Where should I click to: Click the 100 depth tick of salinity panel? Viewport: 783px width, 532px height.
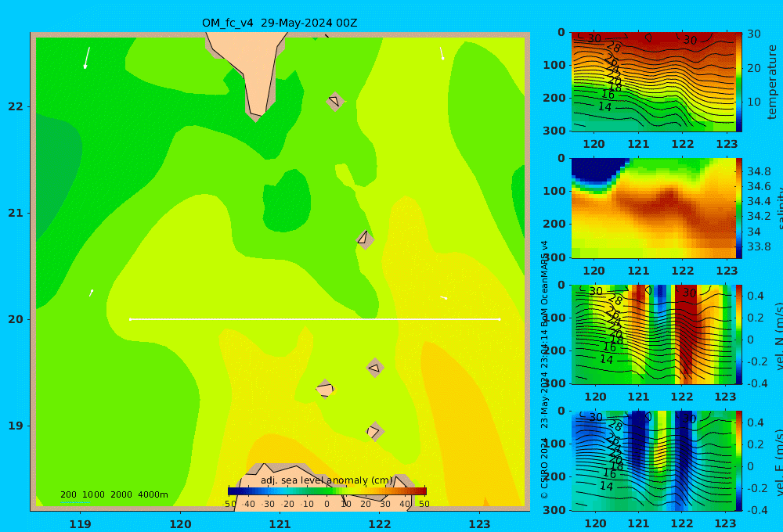[x=554, y=191]
